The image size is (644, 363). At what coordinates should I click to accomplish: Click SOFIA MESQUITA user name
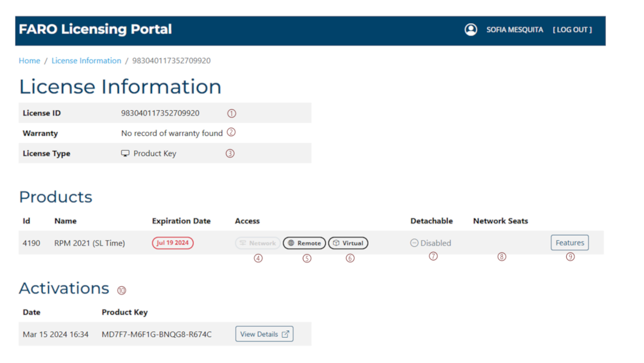point(515,30)
